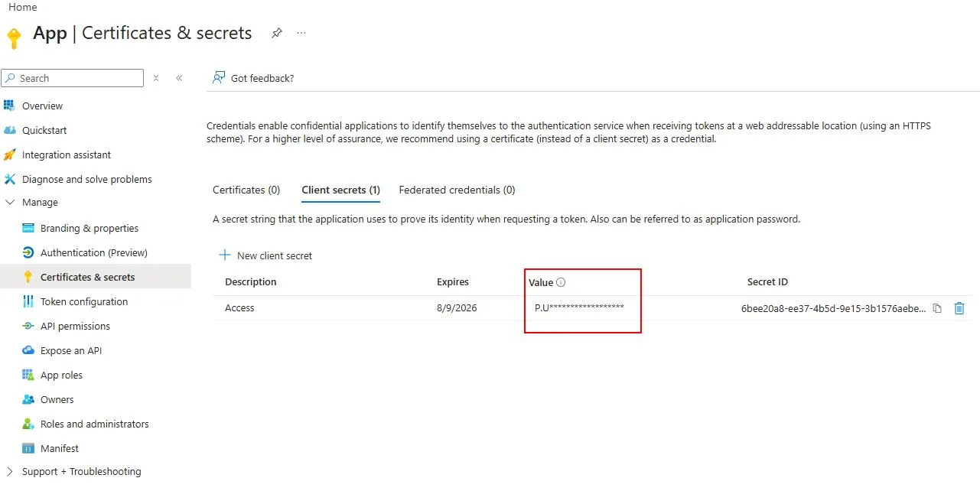Open Manifest in the sidebar
The width and height of the screenshot is (980, 491).
pos(60,448)
